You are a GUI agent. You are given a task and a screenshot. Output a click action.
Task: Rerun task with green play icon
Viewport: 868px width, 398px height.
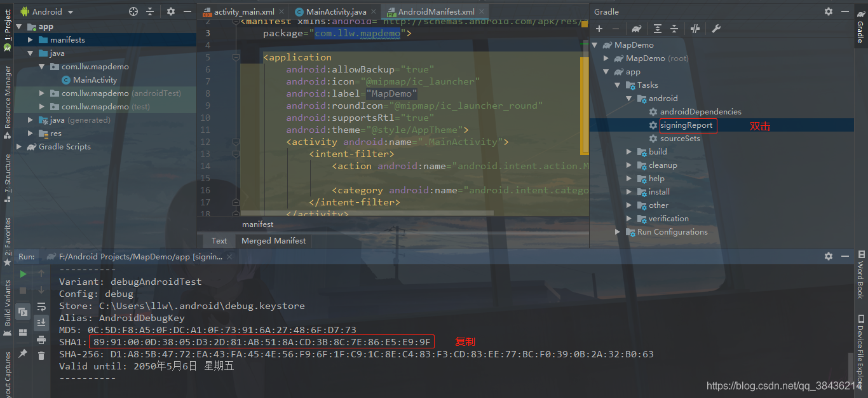click(23, 274)
